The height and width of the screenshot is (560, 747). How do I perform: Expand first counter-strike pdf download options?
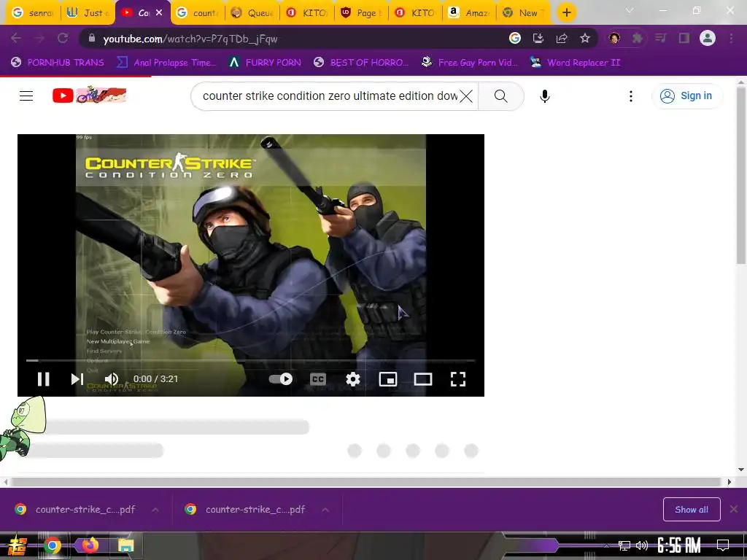155,510
